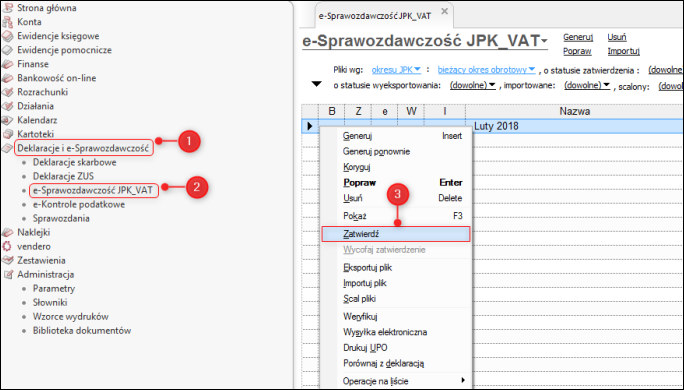The image size is (684, 390).
Task: Close the e-Sprawozdawczość JPK_VAT tab
Action: (x=445, y=11)
